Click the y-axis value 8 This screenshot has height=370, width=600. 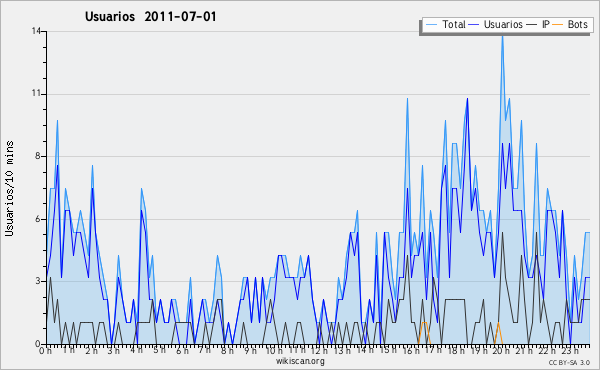pos(38,156)
